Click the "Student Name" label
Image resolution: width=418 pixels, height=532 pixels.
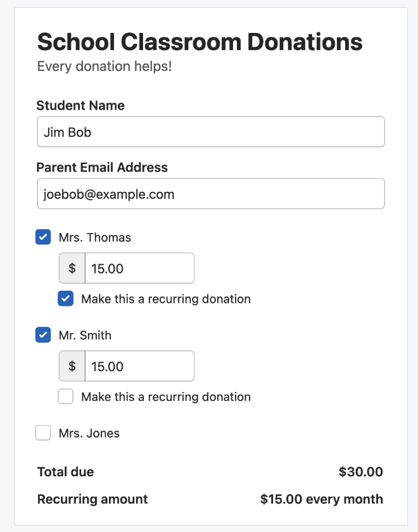tap(80, 106)
